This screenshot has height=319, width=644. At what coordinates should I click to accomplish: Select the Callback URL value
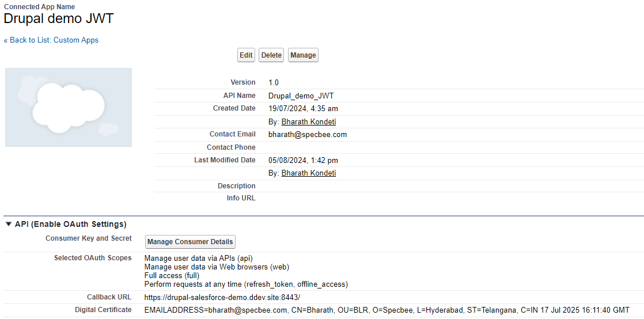coord(222,297)
